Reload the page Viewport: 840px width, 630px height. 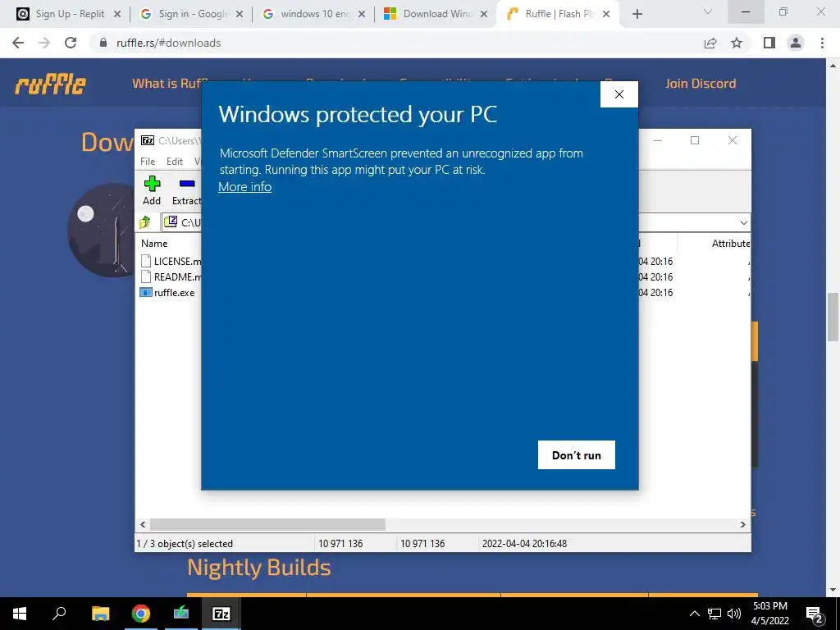coord(71,43)
